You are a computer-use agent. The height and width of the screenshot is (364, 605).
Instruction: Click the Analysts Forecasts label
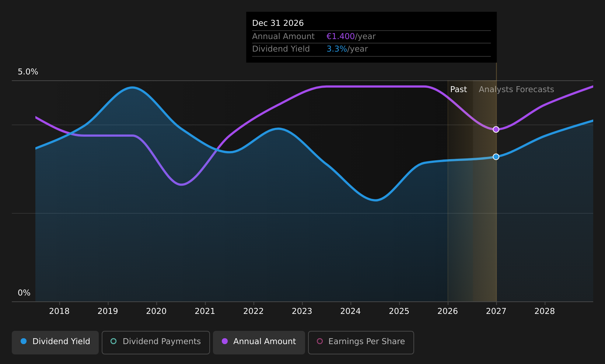coord(516,90)
